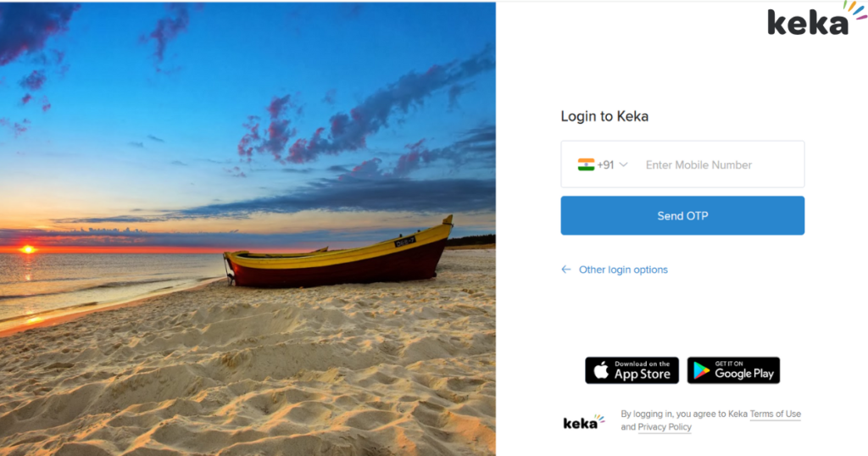Download on the App Store badge

tap(632, 370)
